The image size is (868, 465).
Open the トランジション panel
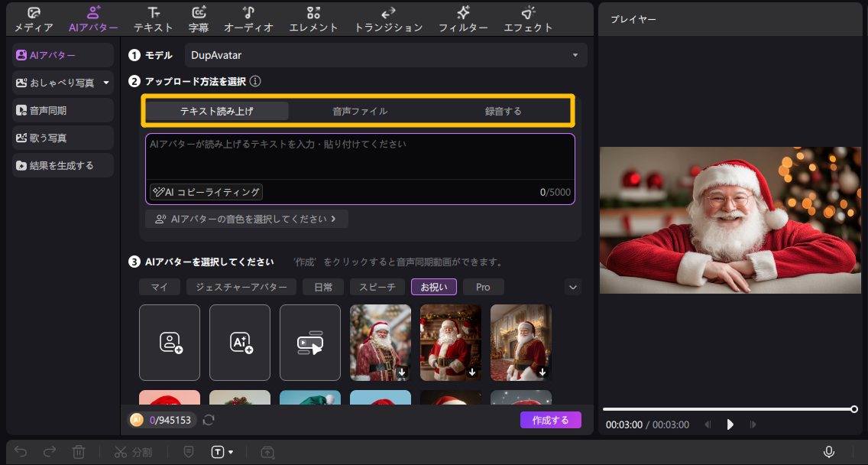tap(387, 18)
